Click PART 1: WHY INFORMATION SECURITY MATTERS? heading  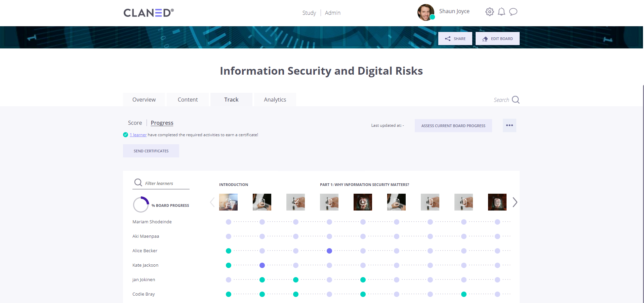point(364,185)
